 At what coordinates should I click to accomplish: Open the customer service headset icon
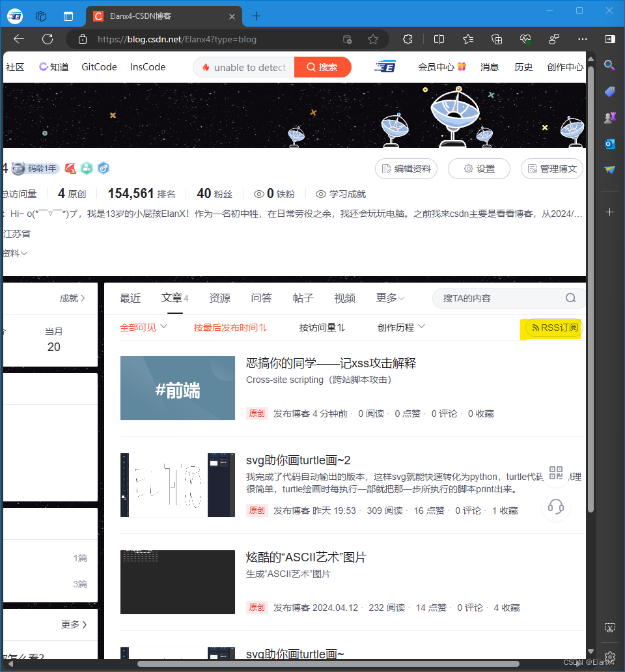point(556,507)
